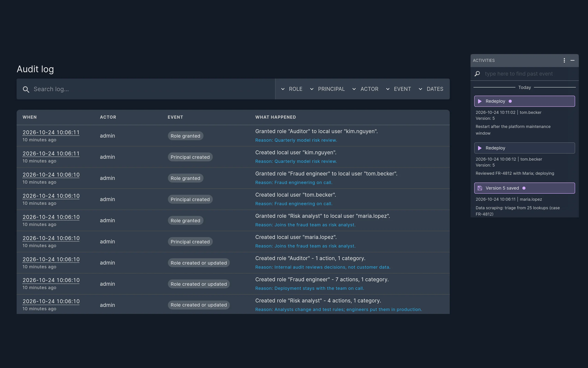
Task: Click the Activities search magnifier icon
Action: point(477,74)
